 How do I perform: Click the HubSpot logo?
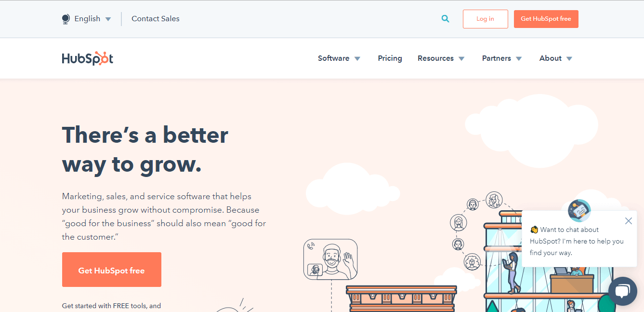coord(88,58)
